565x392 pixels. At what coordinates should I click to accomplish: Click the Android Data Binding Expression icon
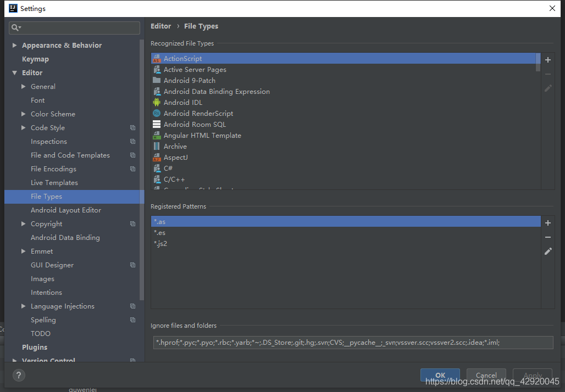[157, 92]
